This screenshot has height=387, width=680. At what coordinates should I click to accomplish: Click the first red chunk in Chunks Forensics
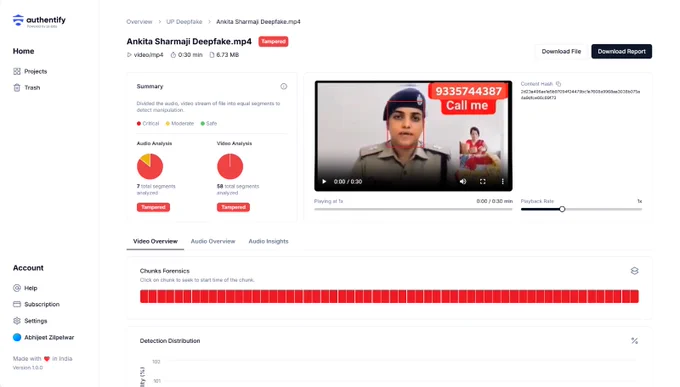click(x=144, y=296)
